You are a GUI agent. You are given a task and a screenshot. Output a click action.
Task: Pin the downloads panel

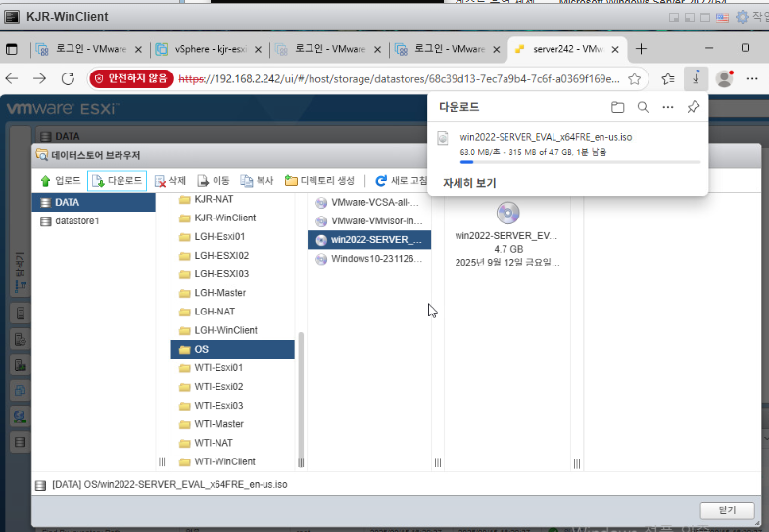[x=693, y=107]
